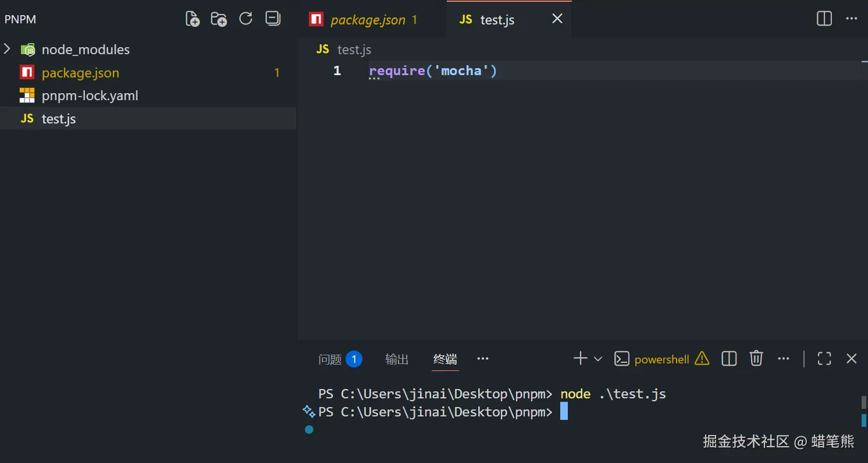This screenshot has height=463, width=868.
Task: Kill terminal with the trash icon
Action: click(x=756, y=358)
